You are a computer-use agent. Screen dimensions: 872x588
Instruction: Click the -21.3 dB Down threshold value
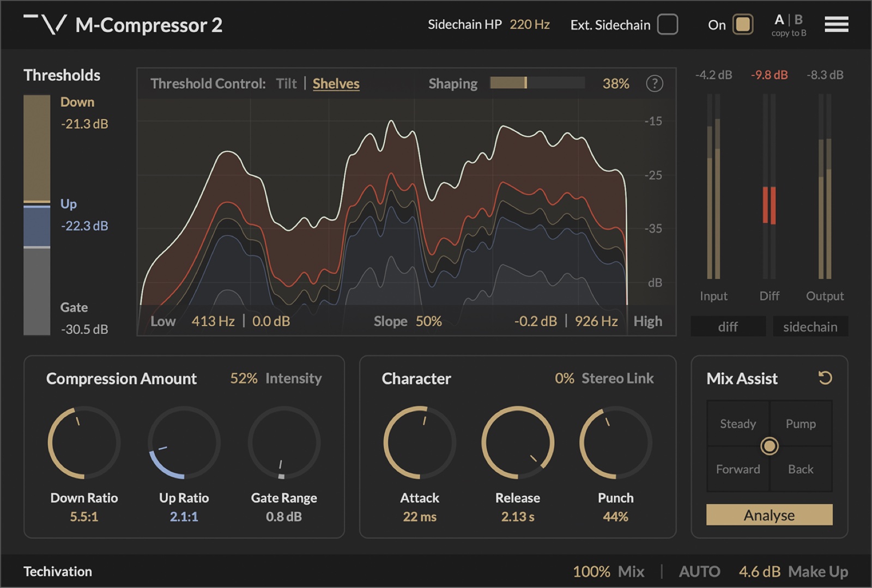[84, 124]
